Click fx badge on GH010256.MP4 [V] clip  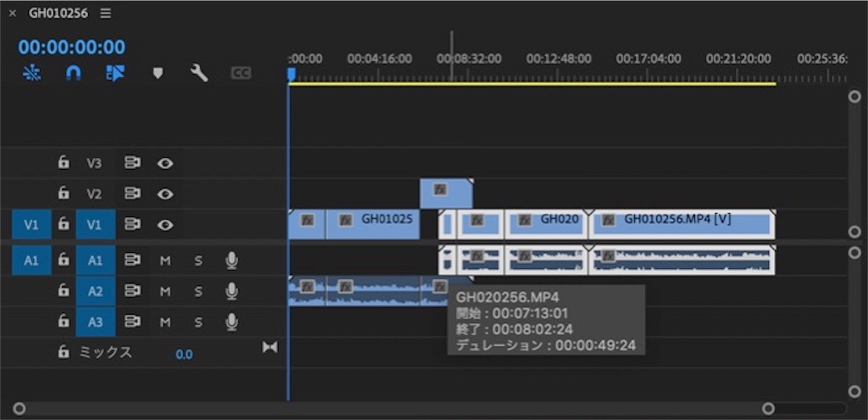click(x=609, y=220)
